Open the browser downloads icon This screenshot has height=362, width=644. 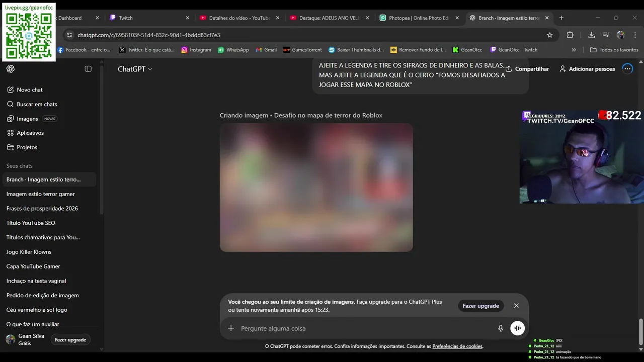tap(592, 35)
